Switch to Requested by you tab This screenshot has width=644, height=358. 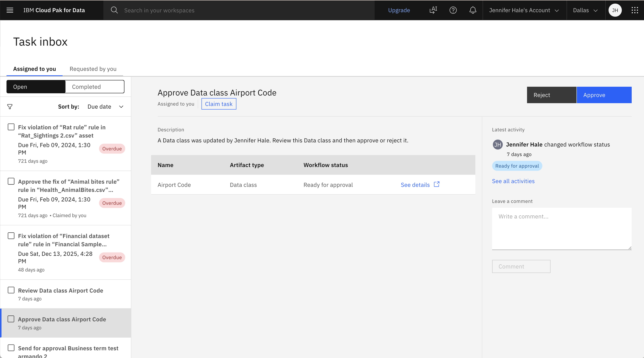point(93,69)
